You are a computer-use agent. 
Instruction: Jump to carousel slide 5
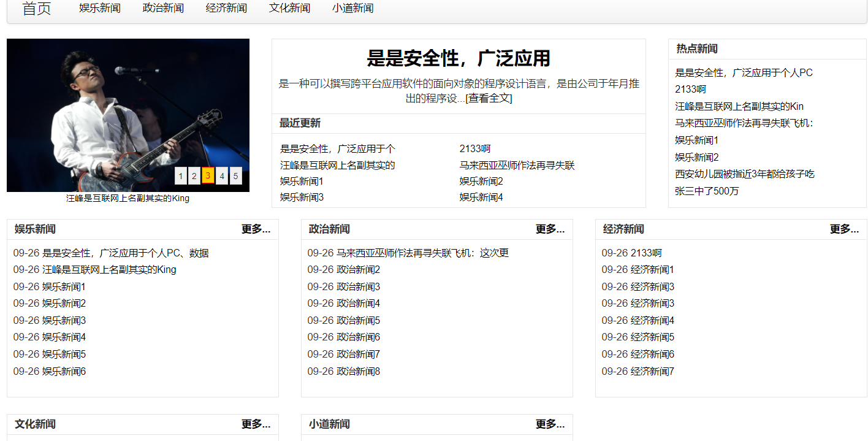(235, 176)
